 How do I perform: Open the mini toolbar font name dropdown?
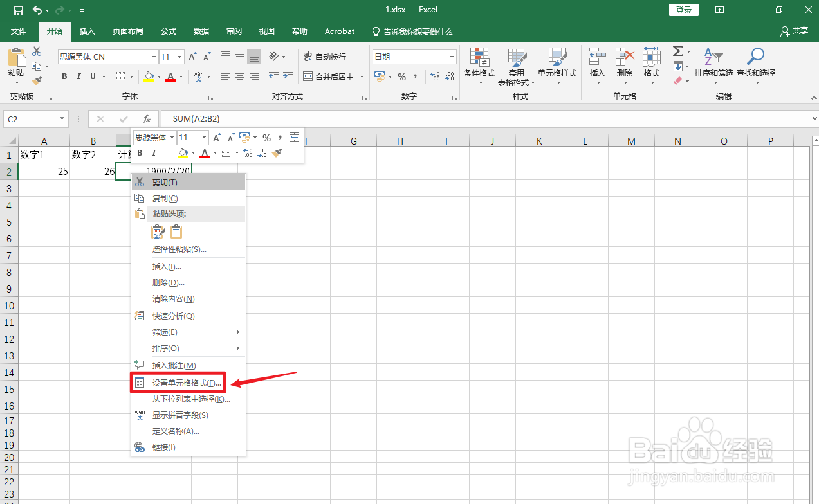(172, 137)
